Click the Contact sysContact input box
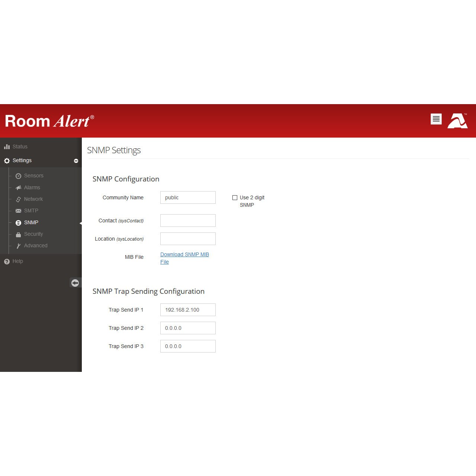This screenshot has width=476, height=476. pos(188,220)
